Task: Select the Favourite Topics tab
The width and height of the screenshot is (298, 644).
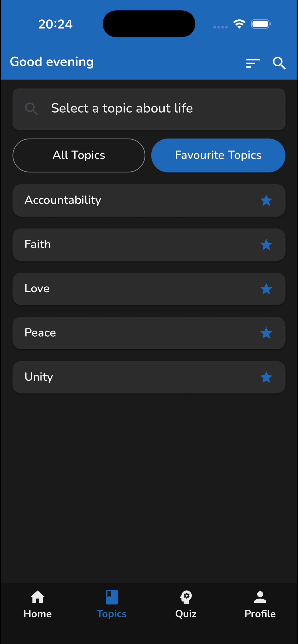Action: pos(218,155)
